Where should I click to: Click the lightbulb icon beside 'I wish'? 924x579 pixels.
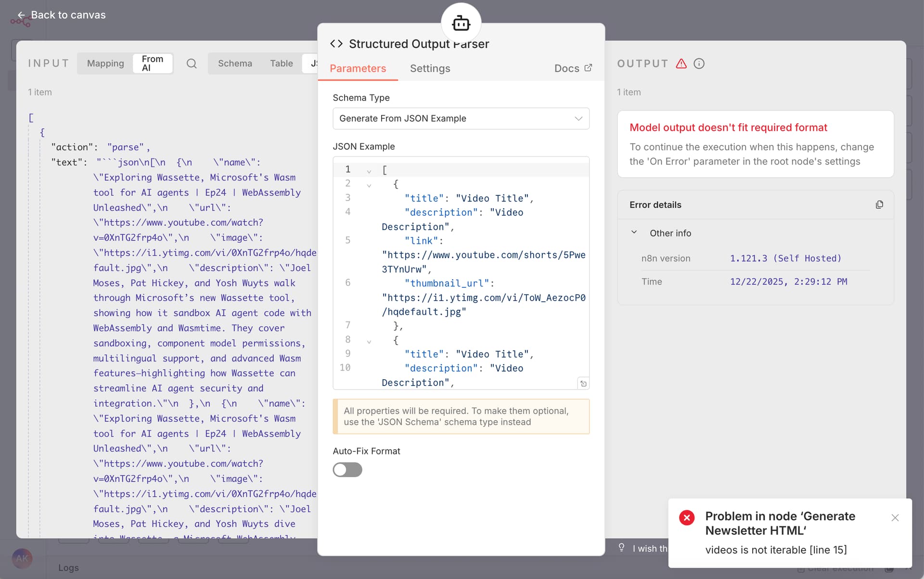tap(621, 548)
